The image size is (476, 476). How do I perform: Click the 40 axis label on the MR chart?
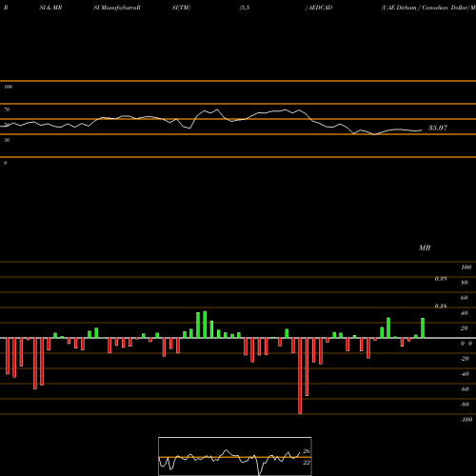click(x=465, y=313)
